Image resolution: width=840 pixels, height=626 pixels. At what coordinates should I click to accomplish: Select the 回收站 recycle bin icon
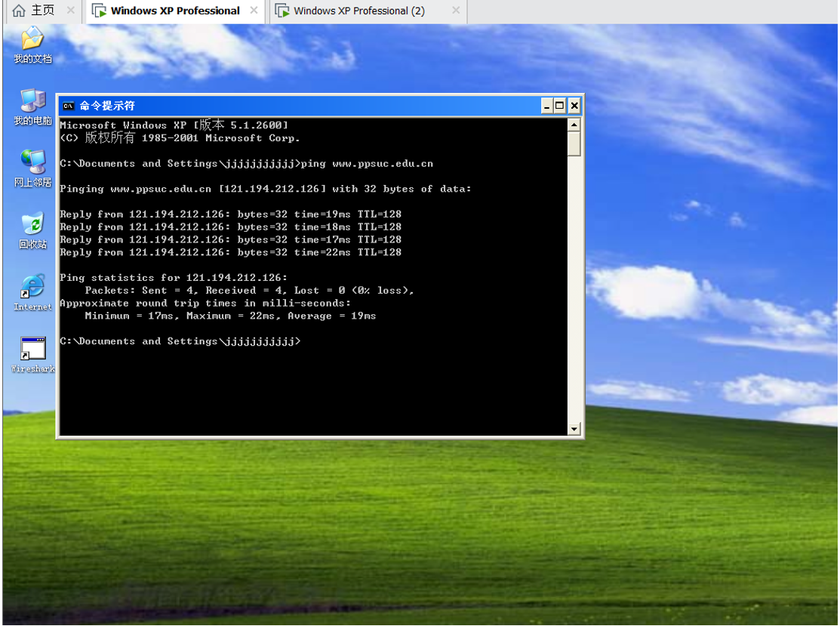[32, 231]
